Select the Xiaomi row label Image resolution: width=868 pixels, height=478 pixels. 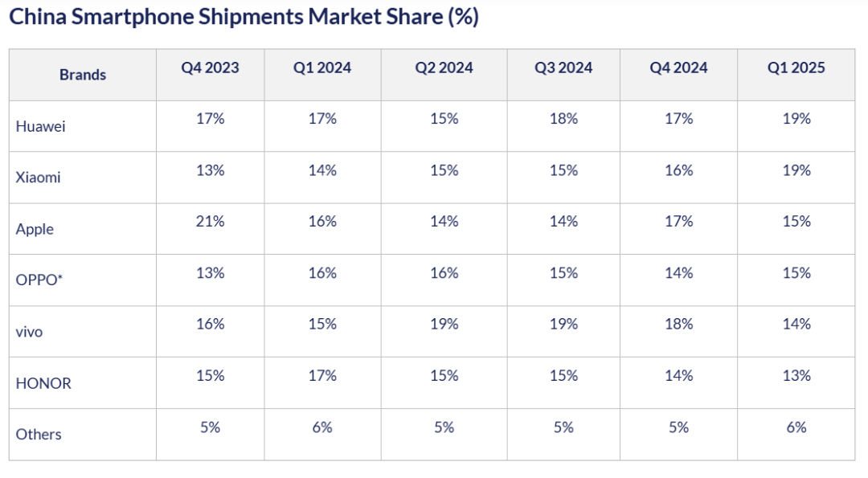(38, 178)
